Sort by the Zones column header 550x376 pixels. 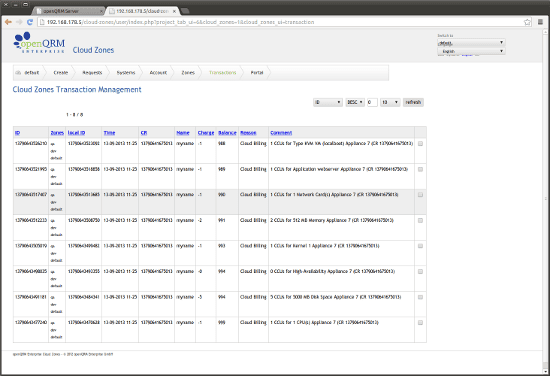(57, 133)
